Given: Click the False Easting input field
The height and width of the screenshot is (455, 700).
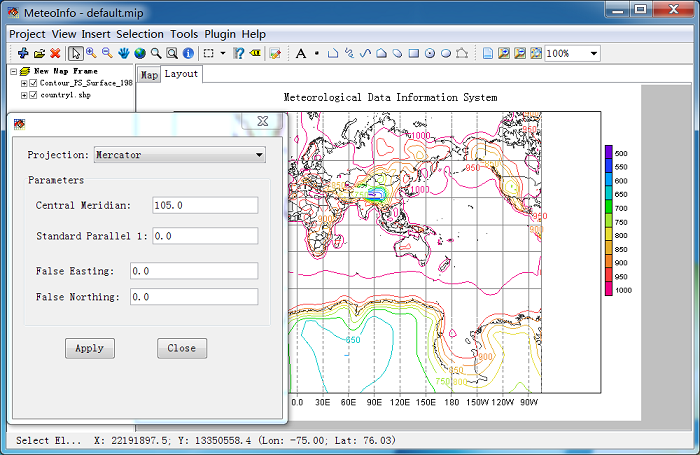Looking at the screenshot, I should click(194, 271).
